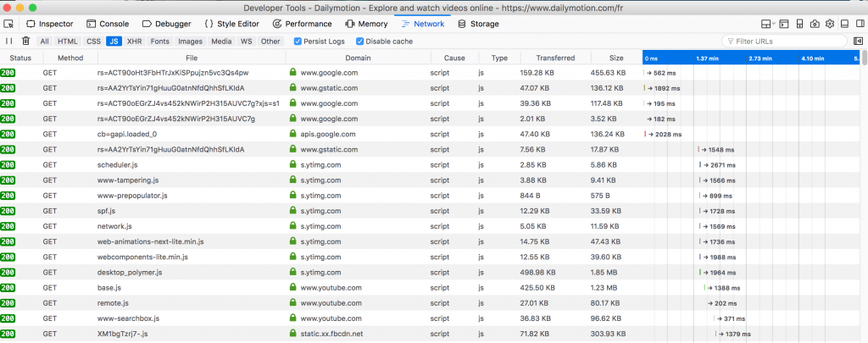868x343 pixels.
Task: Toggle the HTML request filter
Action: point(68,41)
